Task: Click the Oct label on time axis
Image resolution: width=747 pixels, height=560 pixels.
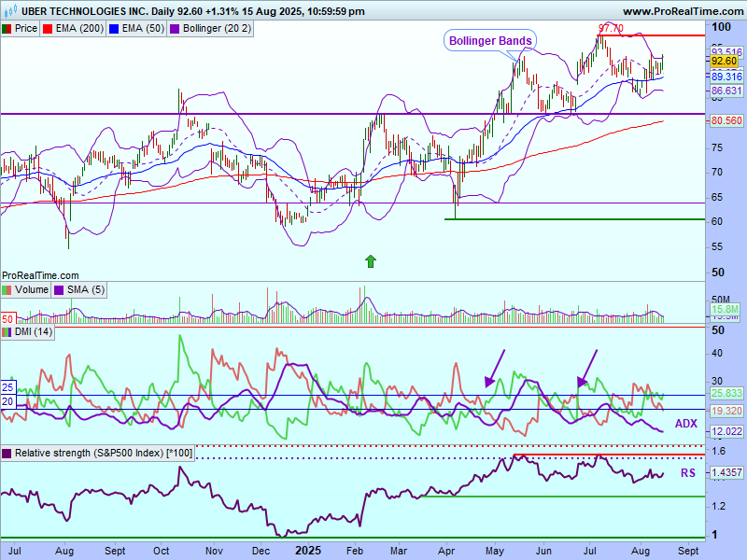Action: [161, 551]
